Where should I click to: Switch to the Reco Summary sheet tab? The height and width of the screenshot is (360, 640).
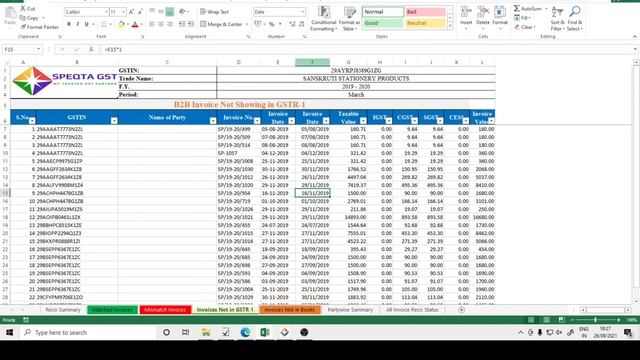click(63, 310)
